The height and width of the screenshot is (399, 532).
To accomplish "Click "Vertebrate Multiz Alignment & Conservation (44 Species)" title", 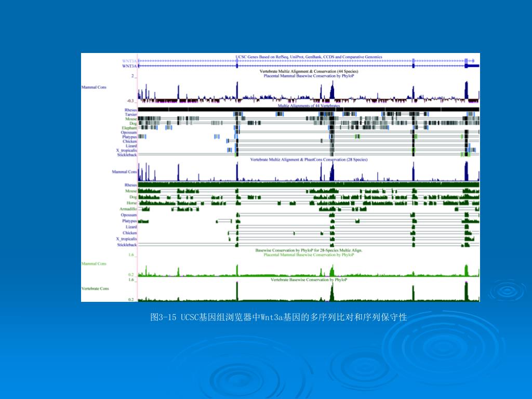I will 309,71.
